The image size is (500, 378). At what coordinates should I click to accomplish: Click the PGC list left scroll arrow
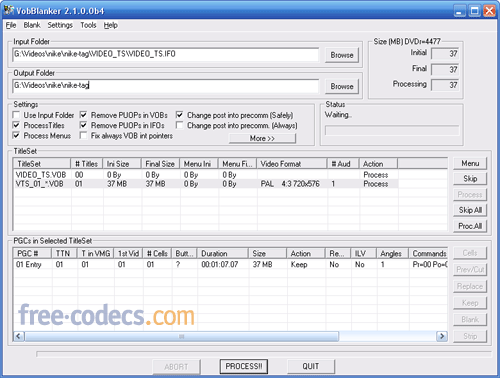pyautogui.click(x=19, y=336)
